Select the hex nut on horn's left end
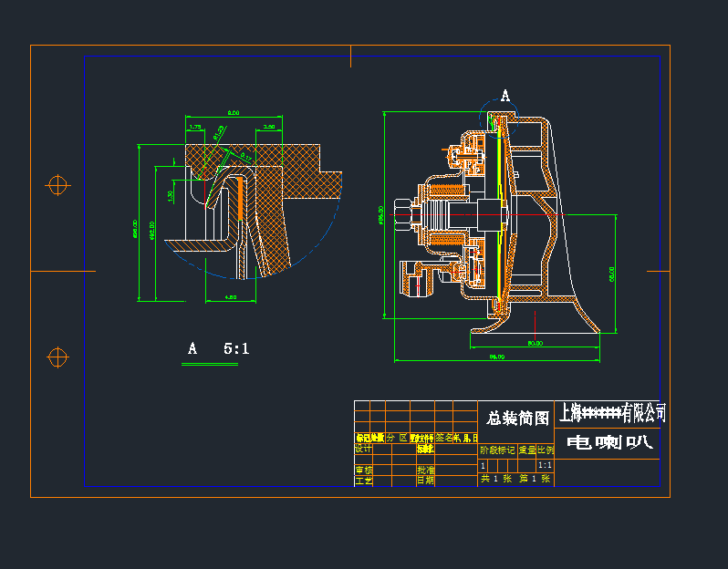Image resolution: width=728 pixels, height=569 pixels. click(x=401, y=212)
